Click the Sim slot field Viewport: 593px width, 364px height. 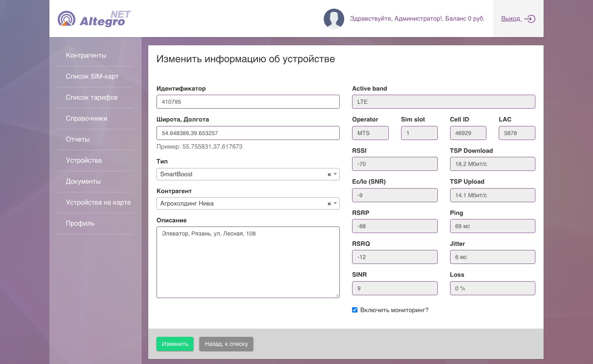coord(419,133)
